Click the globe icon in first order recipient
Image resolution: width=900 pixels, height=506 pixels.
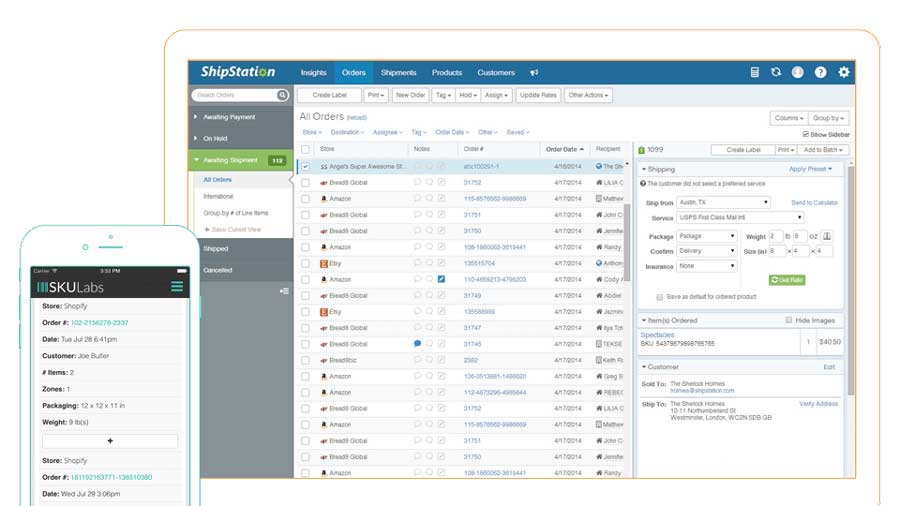tap(599, 166)
